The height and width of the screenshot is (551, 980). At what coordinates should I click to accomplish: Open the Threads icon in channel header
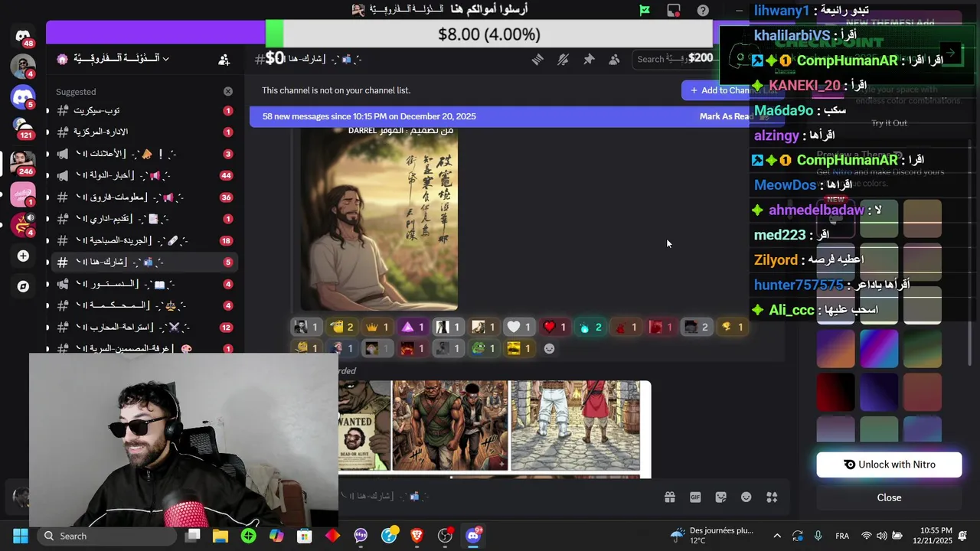537,59
